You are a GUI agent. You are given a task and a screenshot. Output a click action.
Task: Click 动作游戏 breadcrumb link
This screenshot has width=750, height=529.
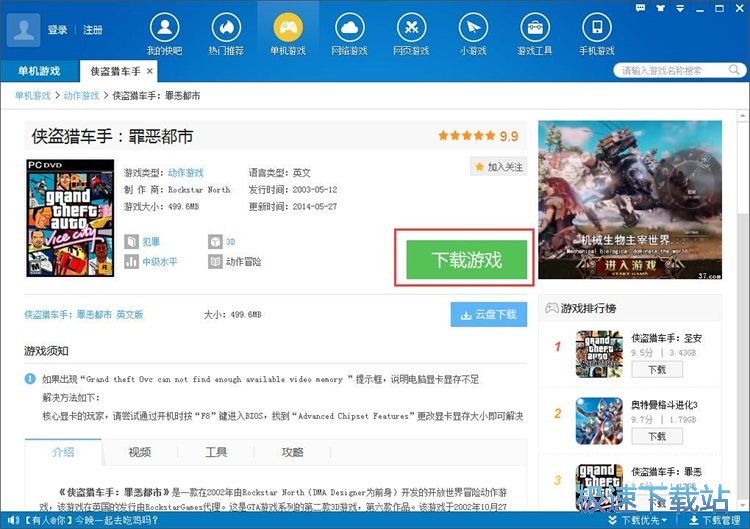click(x=81, y=95)
